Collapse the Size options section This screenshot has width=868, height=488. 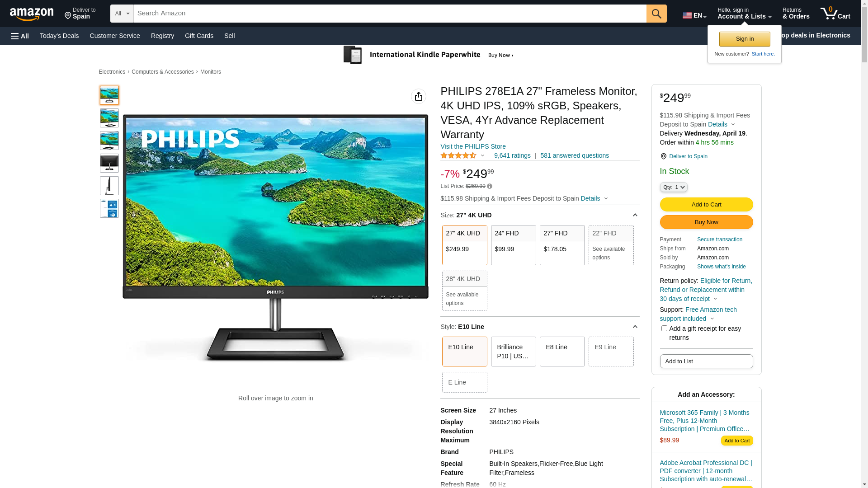(x=635, y=215)
